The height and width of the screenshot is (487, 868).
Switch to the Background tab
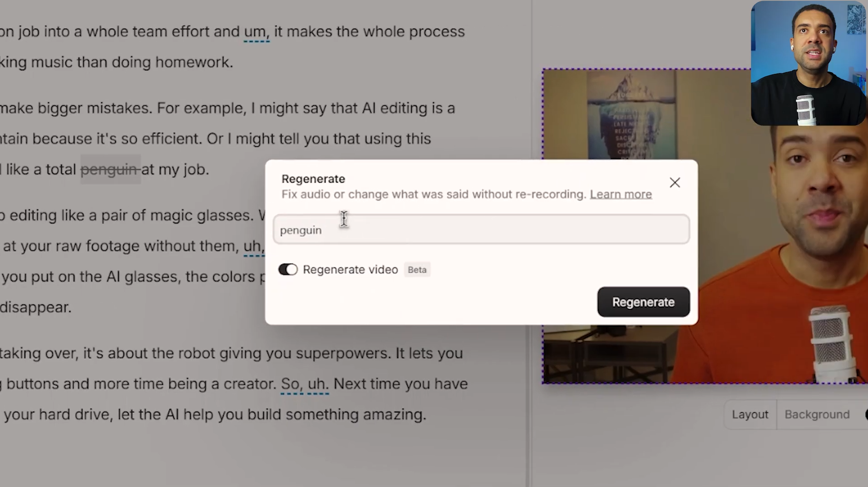click(817, 414)
